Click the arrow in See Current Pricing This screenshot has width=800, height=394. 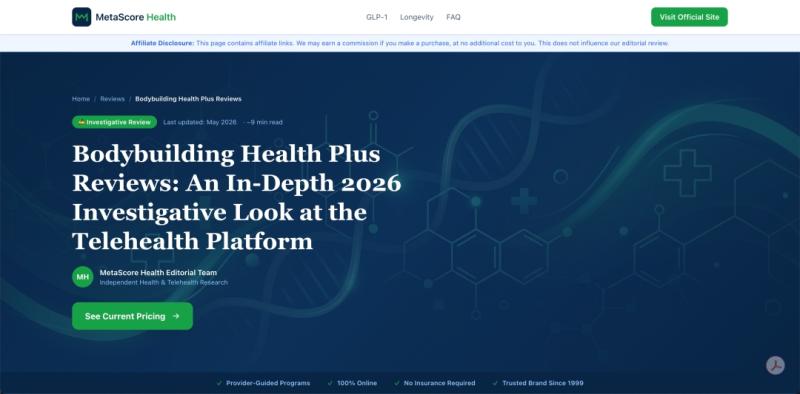point(176,316)
